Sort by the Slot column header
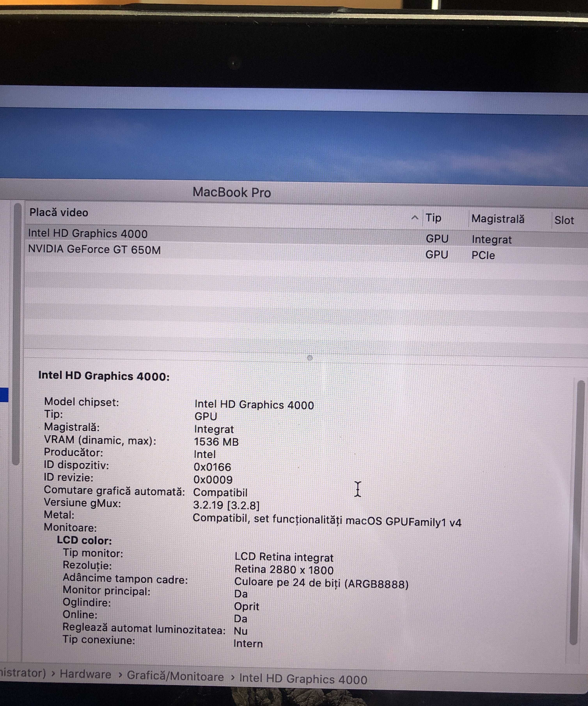 (564, 220)
